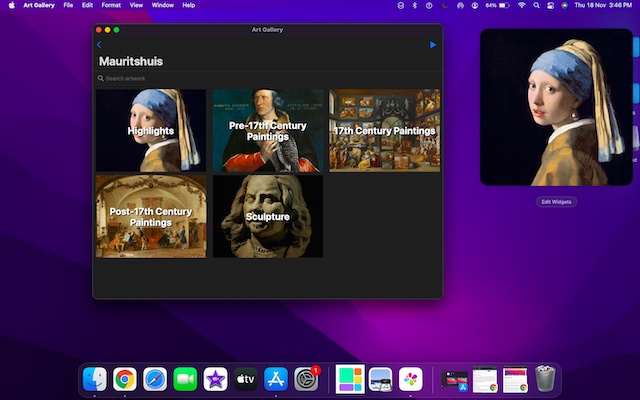This screenshot has width=640, height=400.
Task: Open Google Chrome from the Dock
Action: point(125,379)
